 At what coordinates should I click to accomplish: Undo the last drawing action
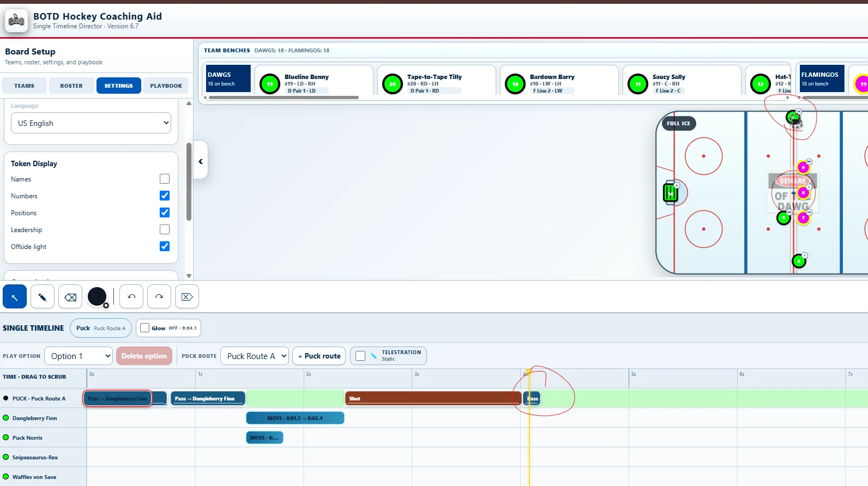pyautogui.click(x=131, y=297)
